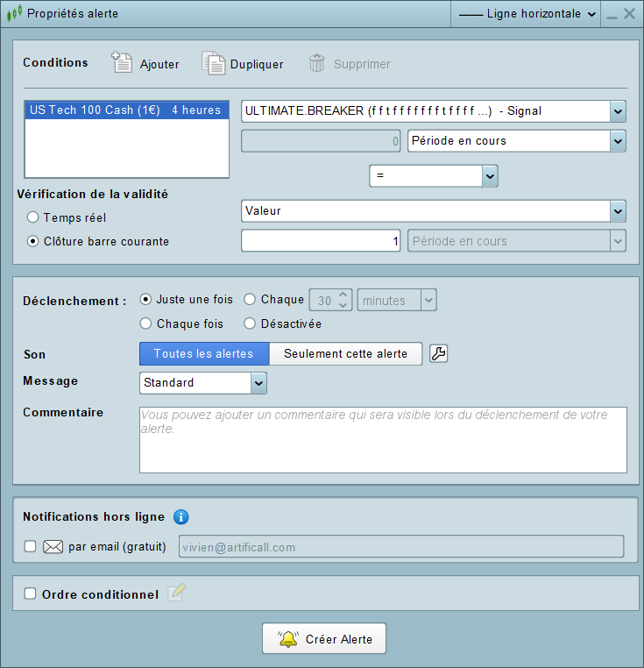
Task: Click the Créer Alerte button
Action: coord(324,638)
